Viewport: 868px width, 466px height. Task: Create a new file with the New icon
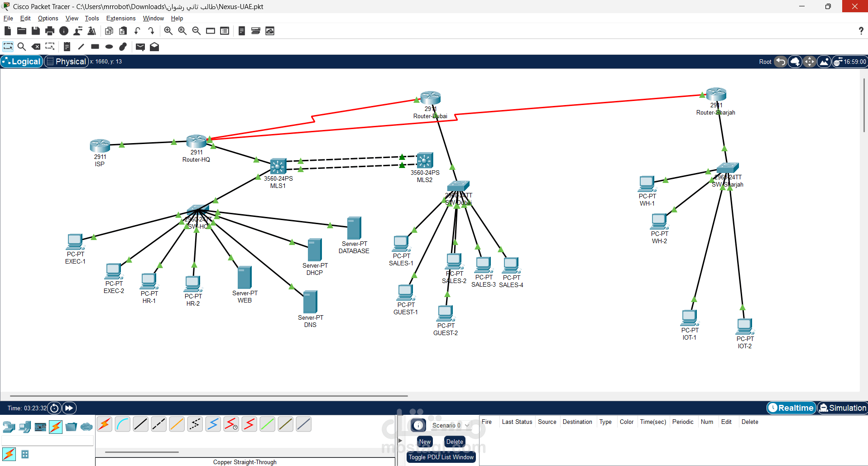(x=8, y=31)
